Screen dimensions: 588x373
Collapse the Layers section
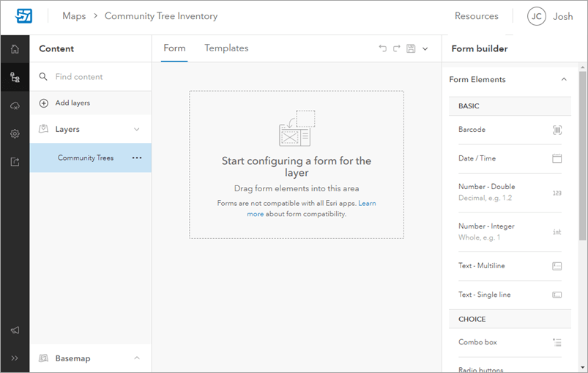click(136, 130)
